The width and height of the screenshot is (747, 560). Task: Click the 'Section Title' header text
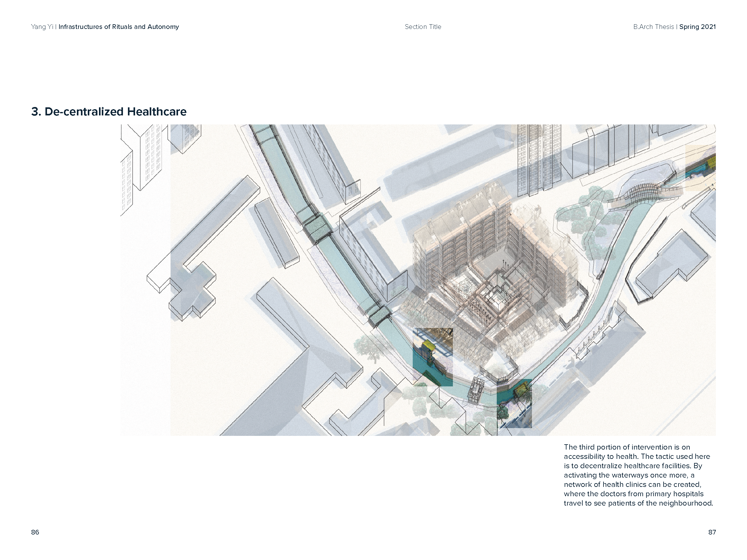[x=423, y=27]
